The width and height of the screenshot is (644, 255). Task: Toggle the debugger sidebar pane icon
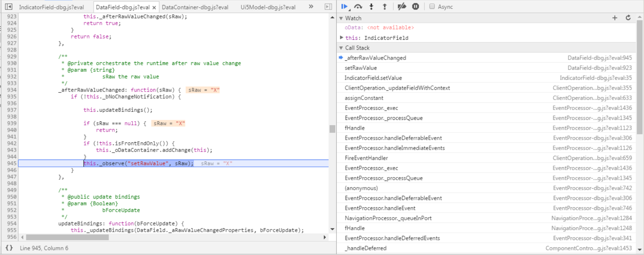point(328,6)
